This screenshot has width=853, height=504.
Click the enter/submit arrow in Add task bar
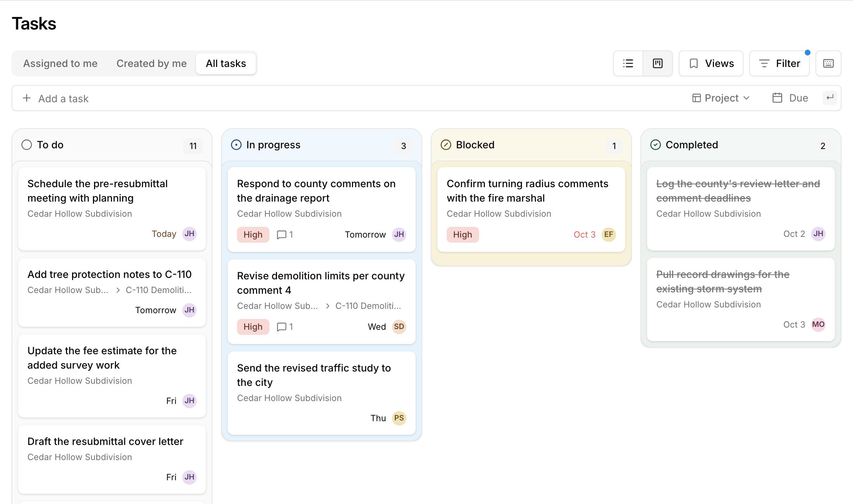[830, 98]
